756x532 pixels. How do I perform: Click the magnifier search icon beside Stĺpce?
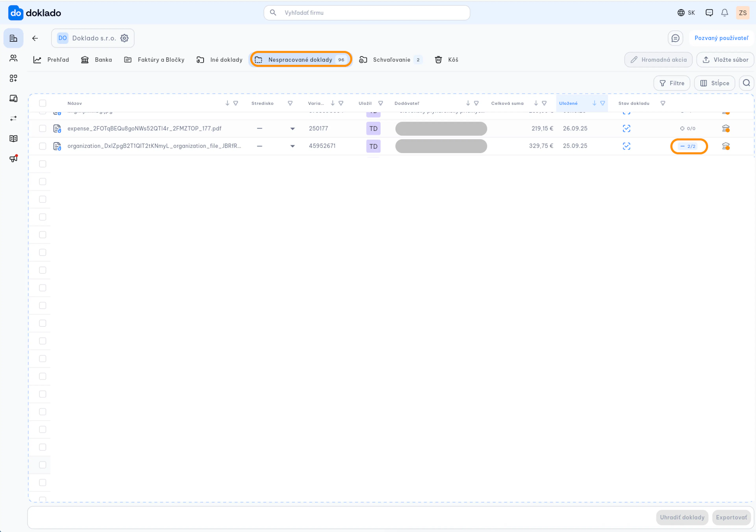tap(746, 83)
